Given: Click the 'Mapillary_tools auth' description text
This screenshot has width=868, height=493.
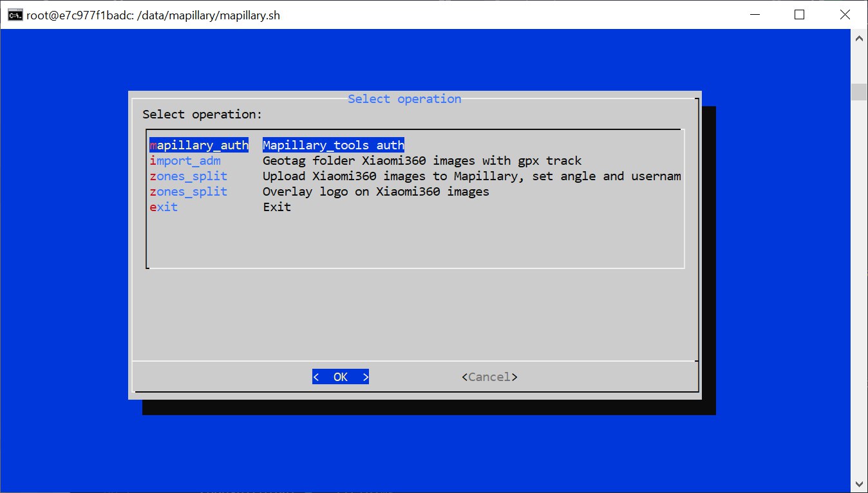Looking at the screenshot, I should click(x=334, y=145).
